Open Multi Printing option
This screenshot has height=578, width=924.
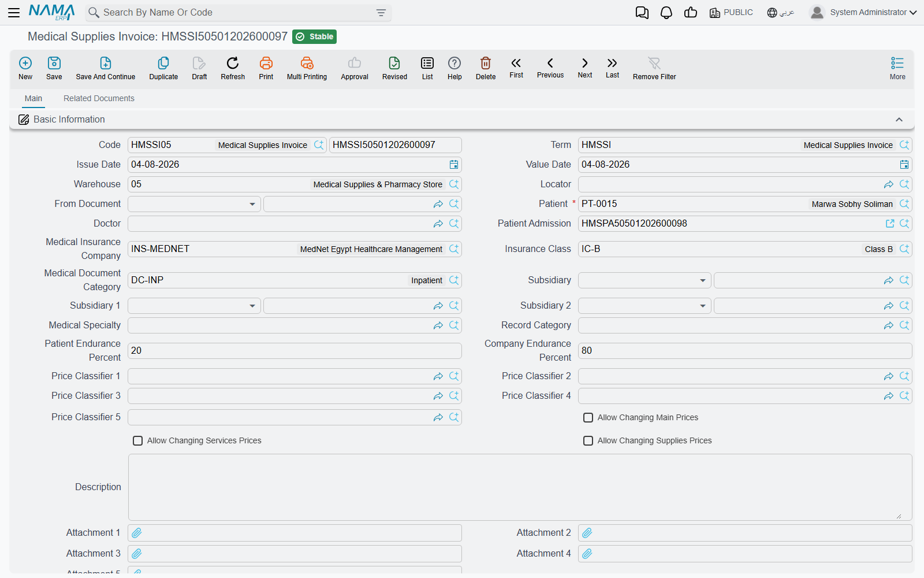click(307, 68)
